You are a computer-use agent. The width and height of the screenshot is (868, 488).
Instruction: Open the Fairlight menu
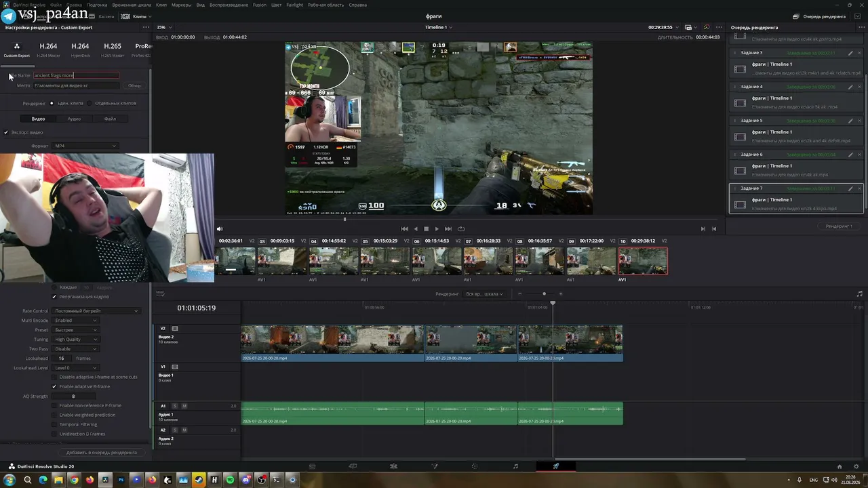[x=294, y=5]
